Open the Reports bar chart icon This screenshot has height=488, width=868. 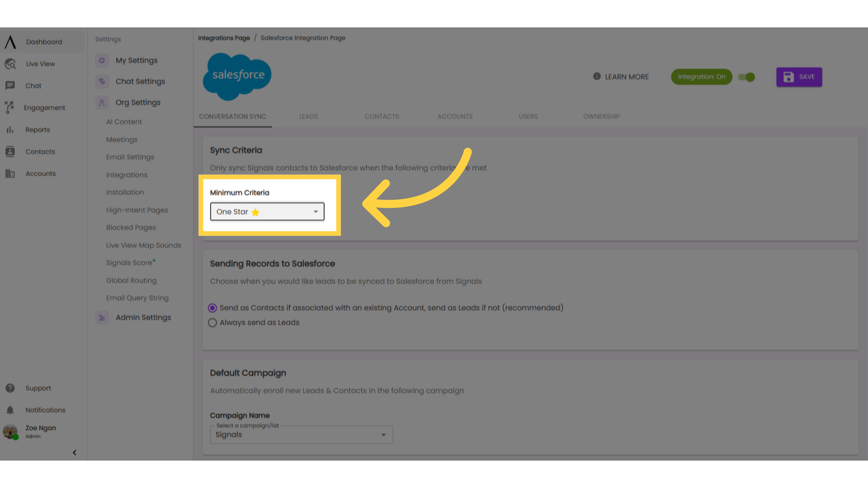point(10,130)
